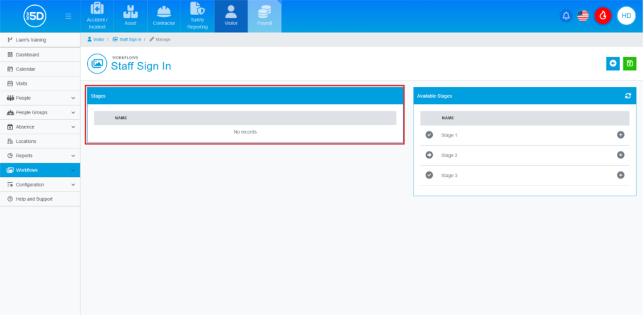Go to Safety Reporting module
This screenshot has height=315, width=644.
198,16
